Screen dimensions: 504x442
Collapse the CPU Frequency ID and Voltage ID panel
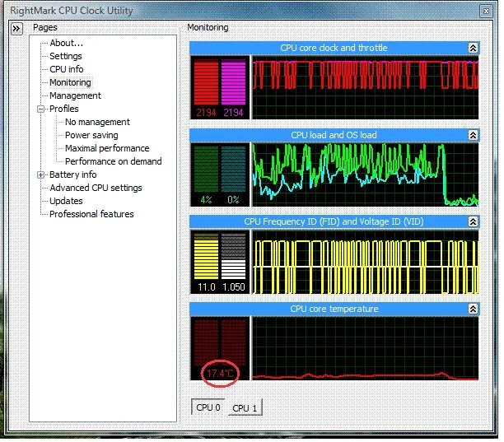click(x=473, y=221)
